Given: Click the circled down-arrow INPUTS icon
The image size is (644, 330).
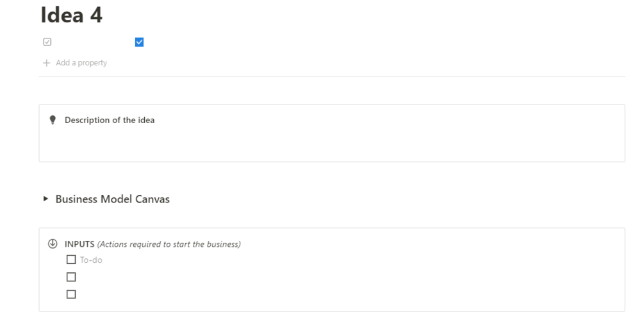Looking at the screenshot, I should click(53, 244).
